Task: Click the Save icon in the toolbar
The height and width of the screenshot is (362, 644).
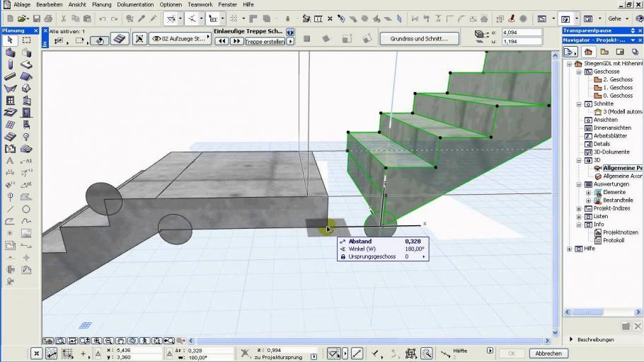Action: coord(38,17)
